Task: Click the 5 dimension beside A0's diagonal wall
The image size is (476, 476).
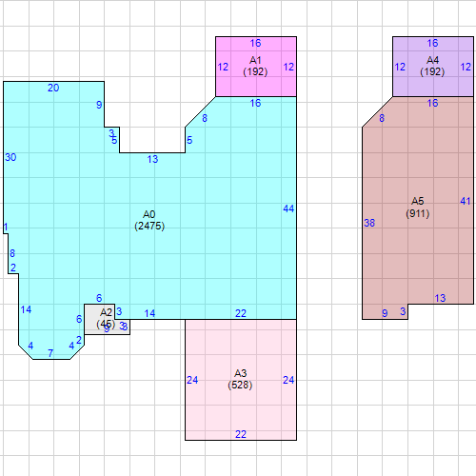Action: [189, 140]
